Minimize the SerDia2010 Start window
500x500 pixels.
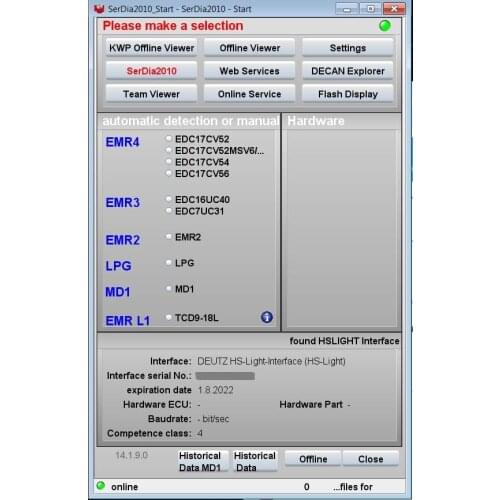coord(347,9)
